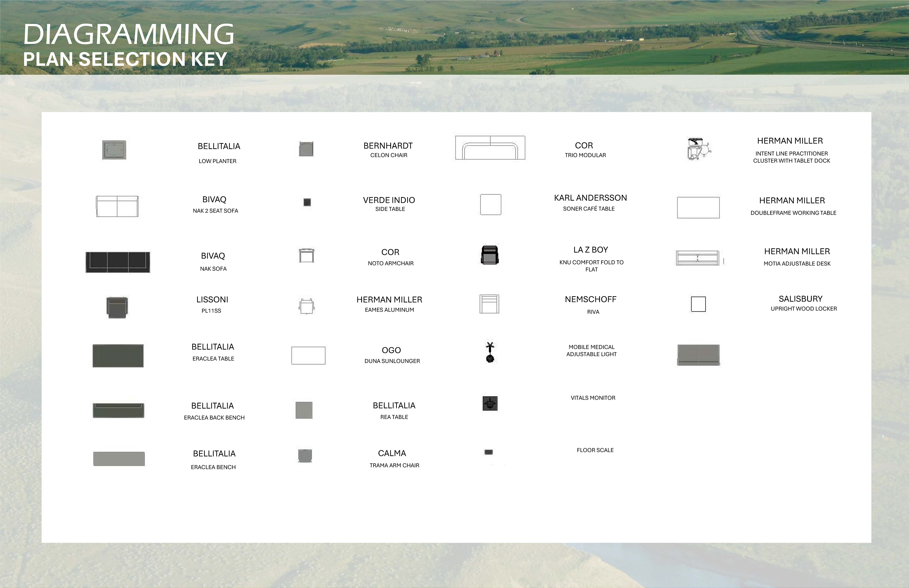Select the Bernhardt Celon chair symbol
The height and width of the screenshot is (588, 909).
(x=306, y=149)
